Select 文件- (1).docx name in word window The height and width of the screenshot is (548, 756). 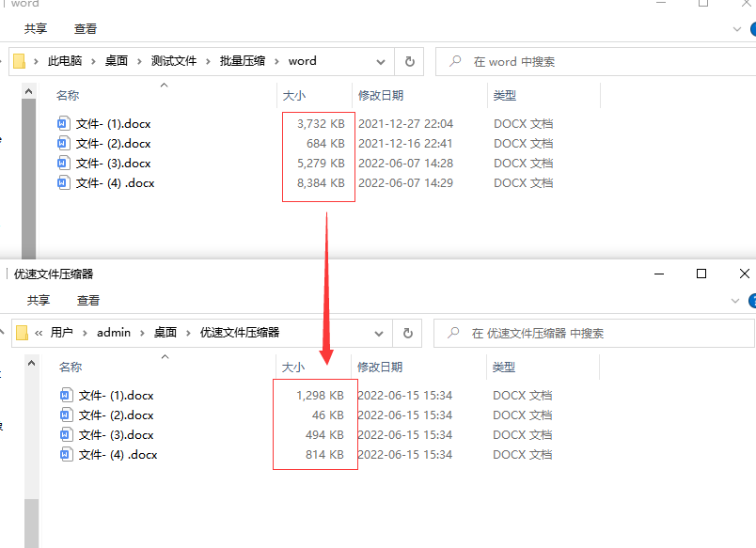click(113, 124)
